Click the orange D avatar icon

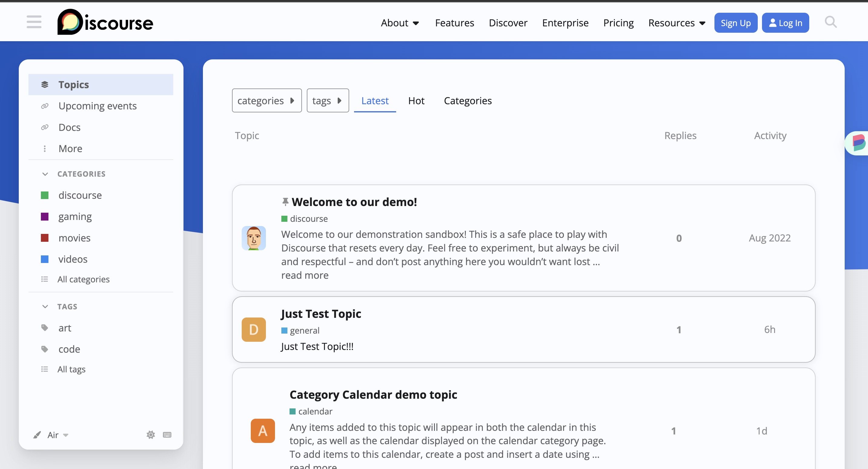[x=253, y=329]
